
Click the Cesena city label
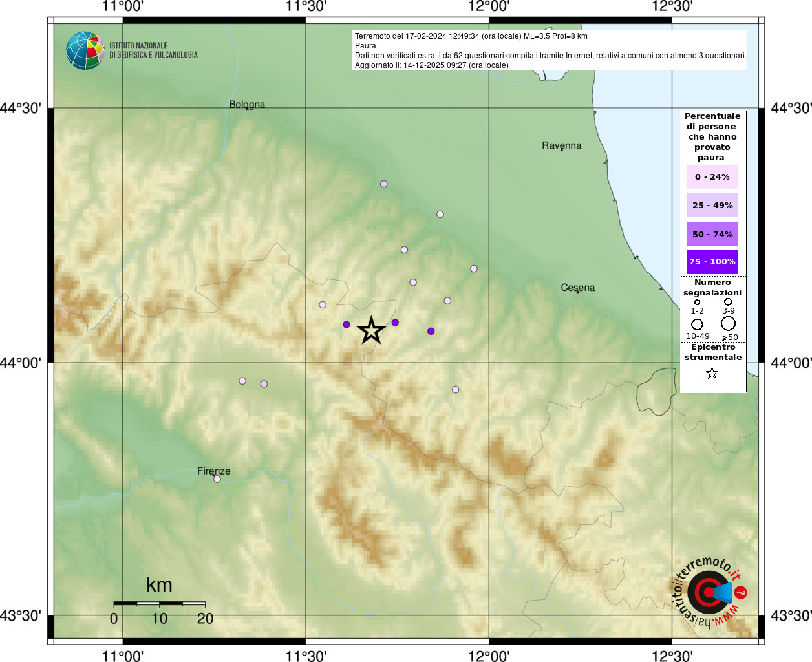578,288
